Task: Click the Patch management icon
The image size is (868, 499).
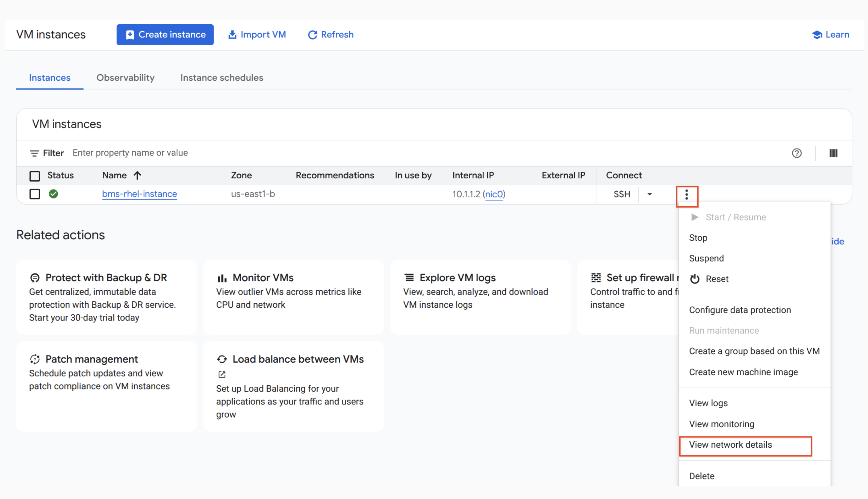Action: pyautogui.click(x=35, y=359)
